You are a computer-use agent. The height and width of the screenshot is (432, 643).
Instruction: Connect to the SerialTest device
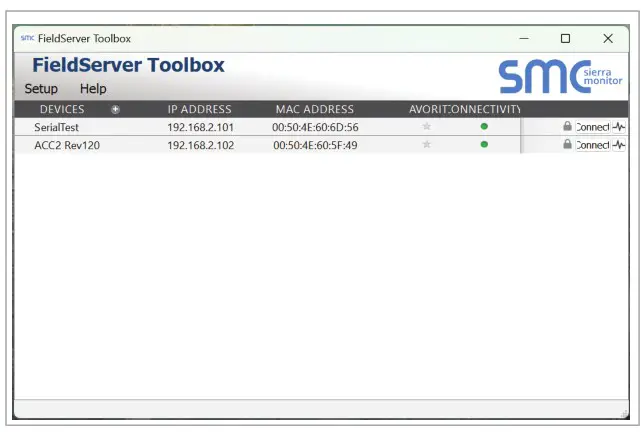(593, 127)
